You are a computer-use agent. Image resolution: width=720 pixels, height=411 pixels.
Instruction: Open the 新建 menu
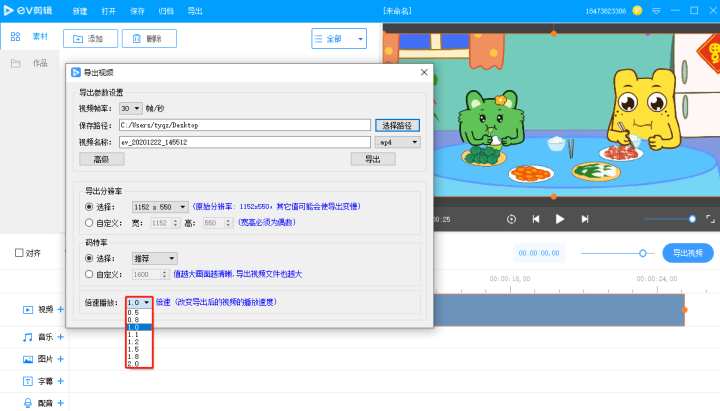pos(80,11)
